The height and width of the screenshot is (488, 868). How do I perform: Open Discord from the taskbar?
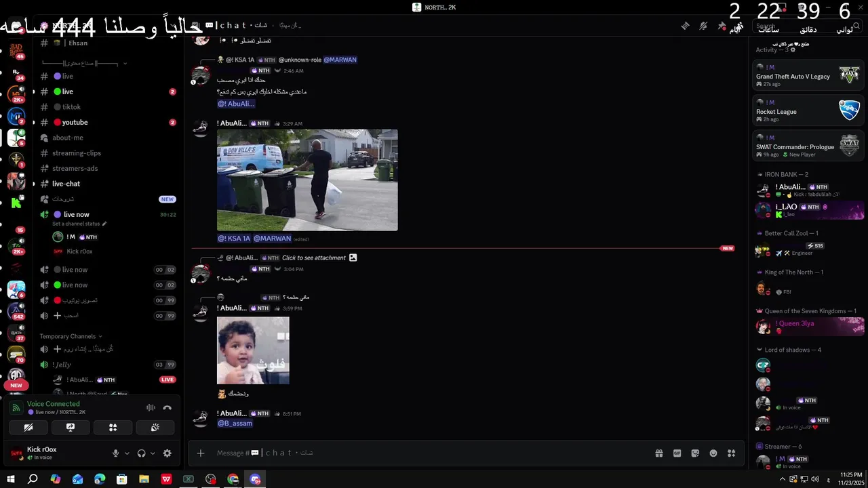[255, 479]
